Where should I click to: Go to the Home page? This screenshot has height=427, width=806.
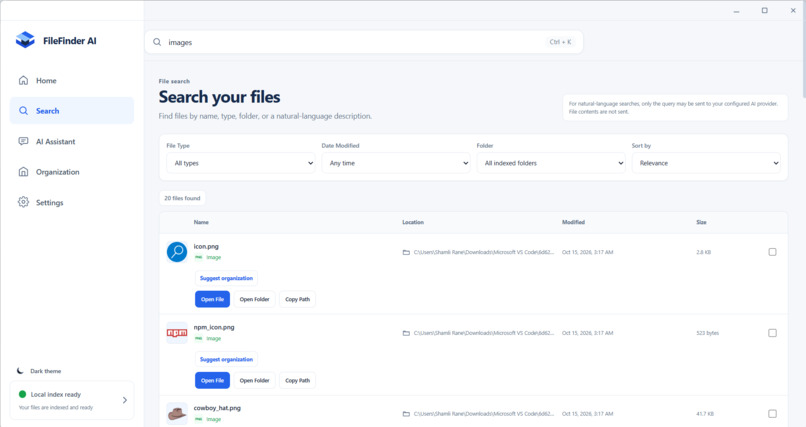(x=71, y=80)
